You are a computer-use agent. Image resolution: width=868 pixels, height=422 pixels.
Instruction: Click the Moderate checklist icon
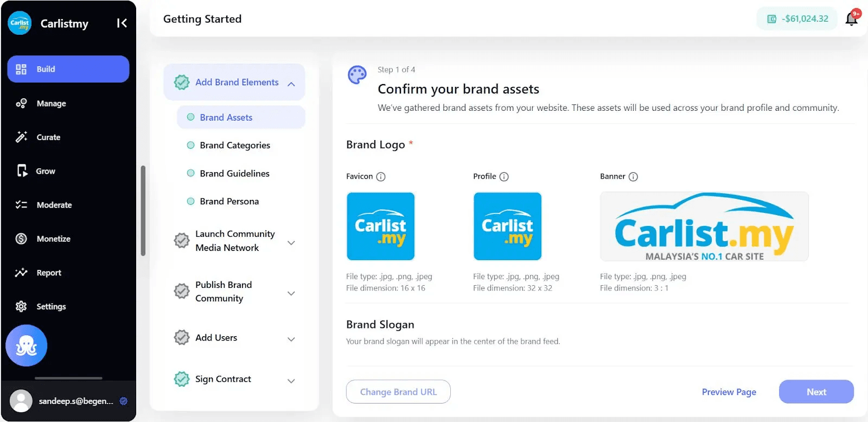[x=21, y=205]
